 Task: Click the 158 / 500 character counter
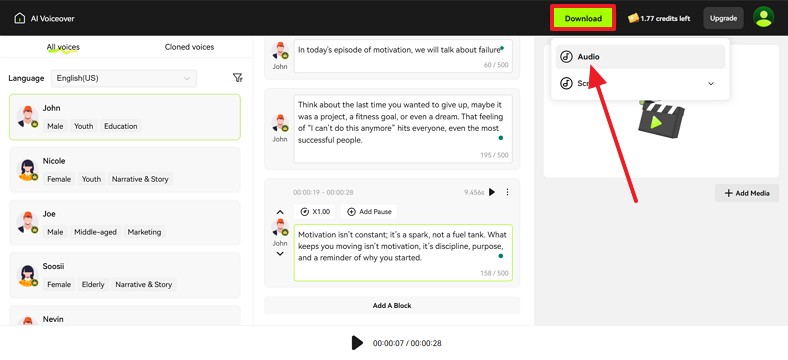click(495, 273)
